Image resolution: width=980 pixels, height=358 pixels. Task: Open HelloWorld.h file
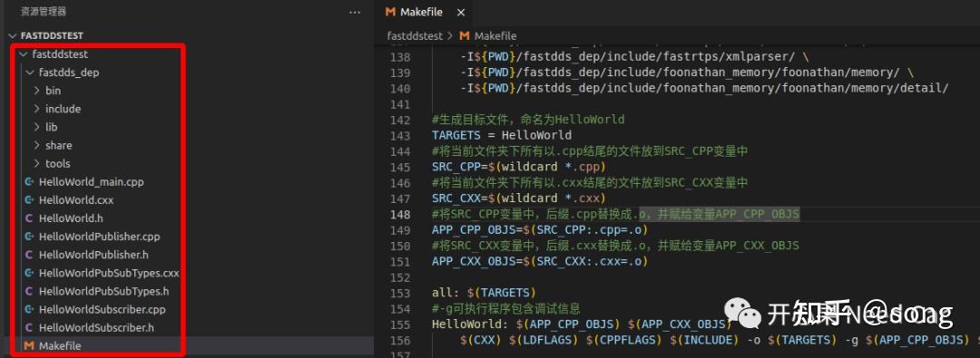coord(71,218)
